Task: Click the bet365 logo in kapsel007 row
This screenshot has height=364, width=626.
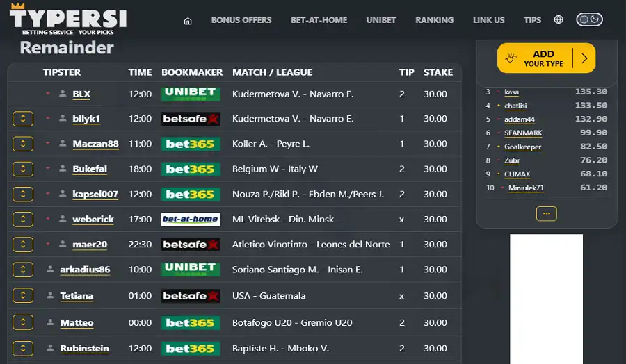Action: click(x=191, y=195)
